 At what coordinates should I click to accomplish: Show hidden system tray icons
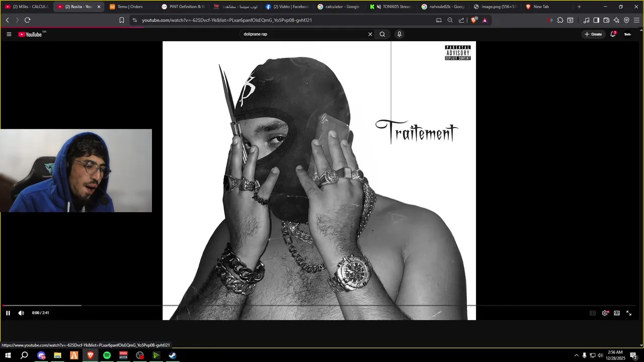576,355
